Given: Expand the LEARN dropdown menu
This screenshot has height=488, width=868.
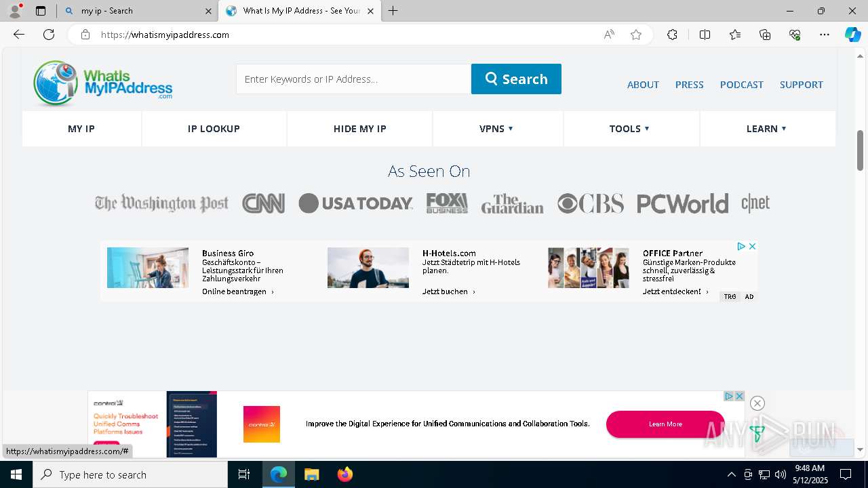Looking at the screenshot, I should coord(767,129).
